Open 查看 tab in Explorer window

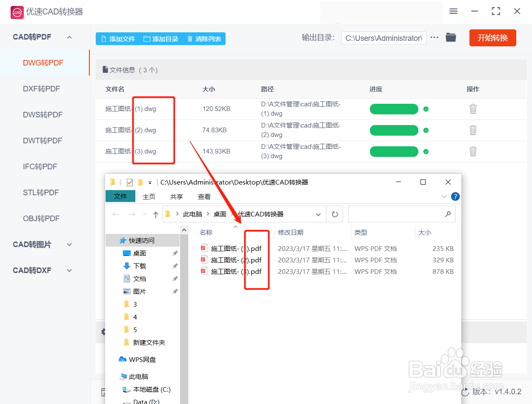pos(204,196)
